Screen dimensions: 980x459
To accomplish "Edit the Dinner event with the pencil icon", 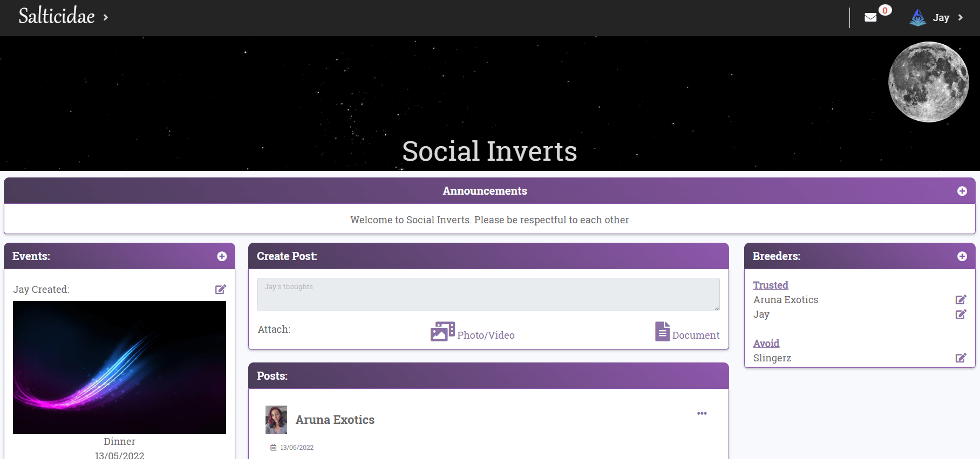I will point(220,289).
